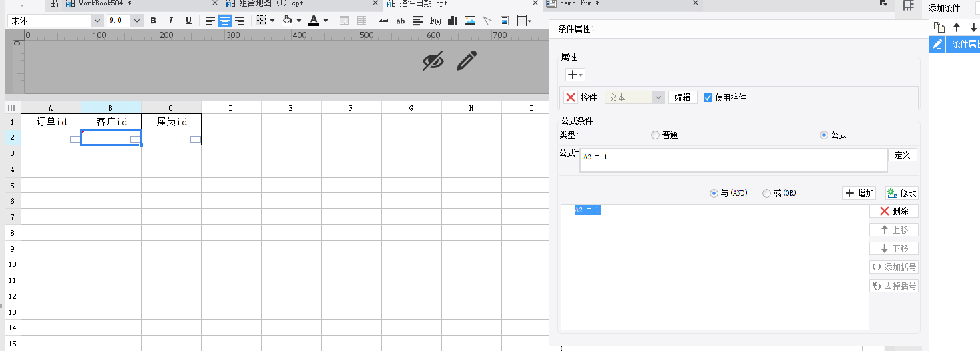Image resolution: width=980 pixels, height=351 pixels.
Task: Select cell 客户id in B1
Action: [x=111, y=121]
